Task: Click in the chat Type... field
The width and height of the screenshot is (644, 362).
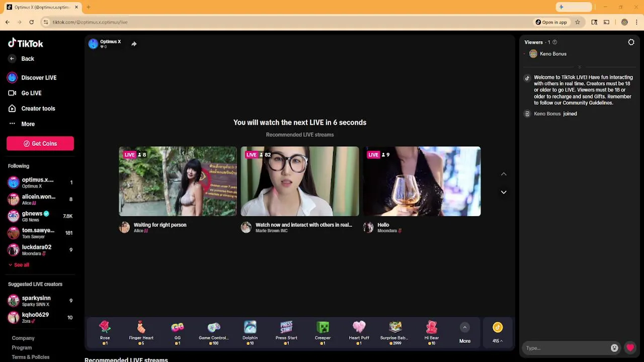Action: pos(566,348)
